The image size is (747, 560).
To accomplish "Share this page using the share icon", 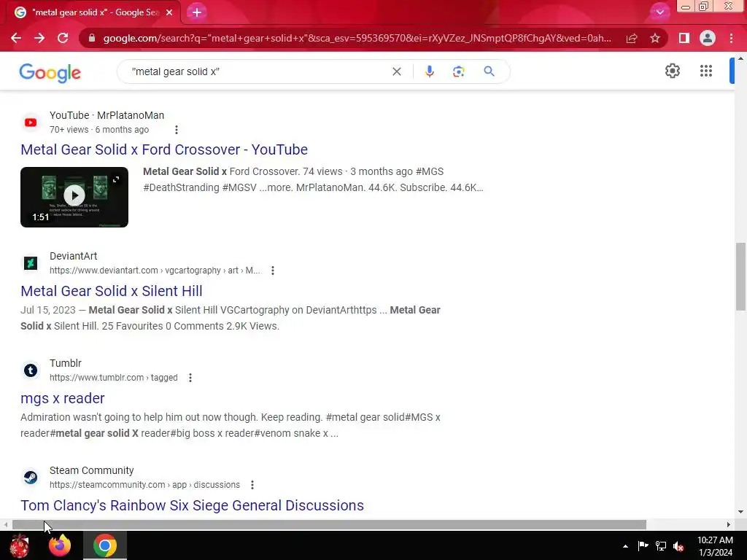I will (x=632, y=38).
